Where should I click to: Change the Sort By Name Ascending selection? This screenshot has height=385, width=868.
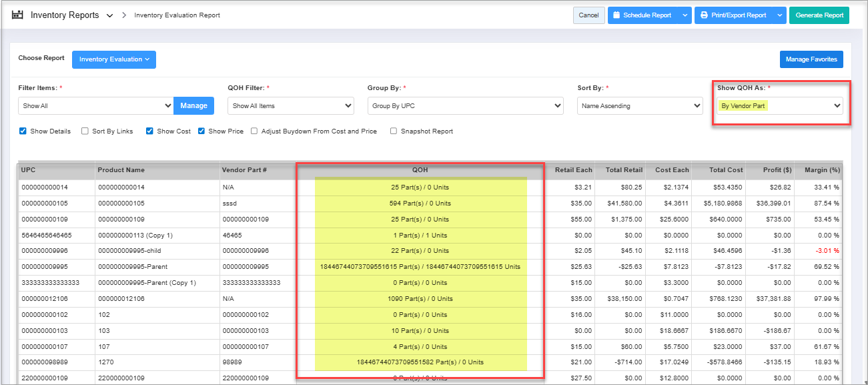tap(639, 105)
